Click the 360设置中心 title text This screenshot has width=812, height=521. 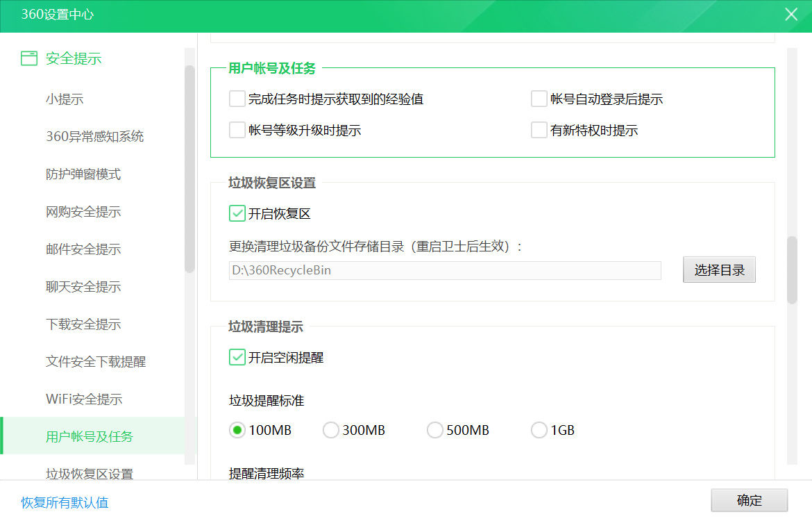pos(57,14)
